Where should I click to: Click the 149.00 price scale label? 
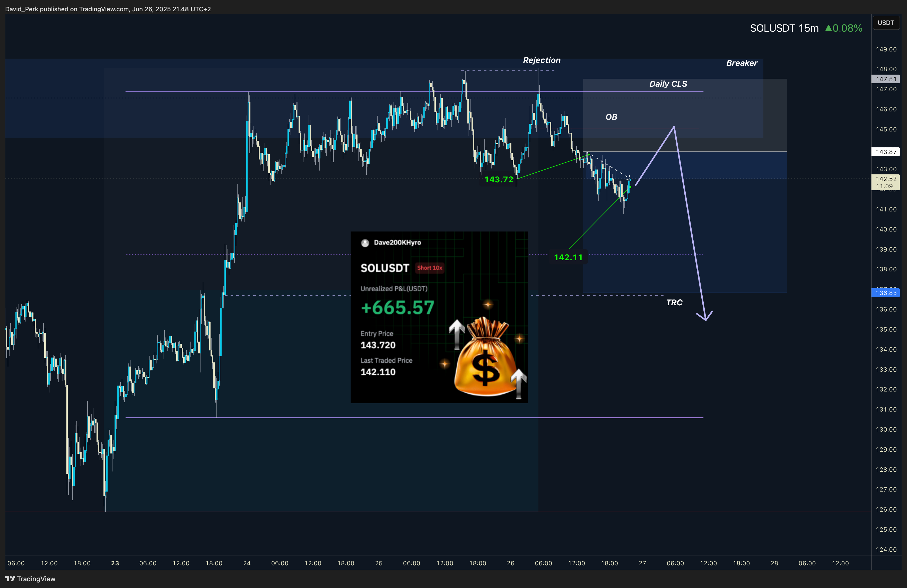(886, 49)
